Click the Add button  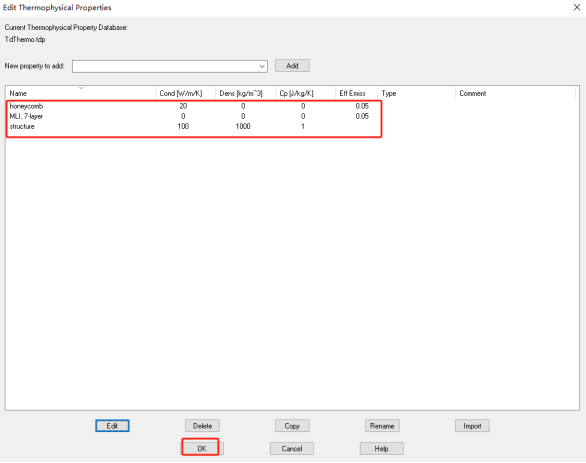292,66
